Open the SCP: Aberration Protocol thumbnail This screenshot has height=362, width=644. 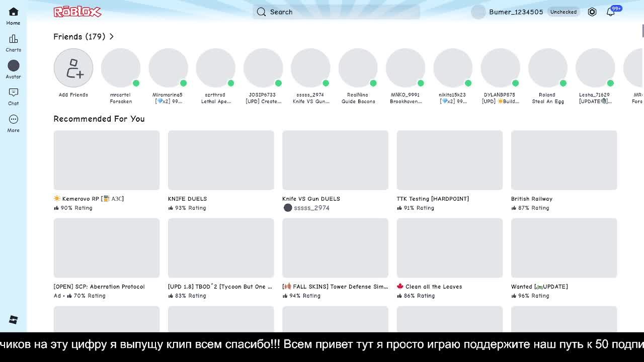pos(107,248)
